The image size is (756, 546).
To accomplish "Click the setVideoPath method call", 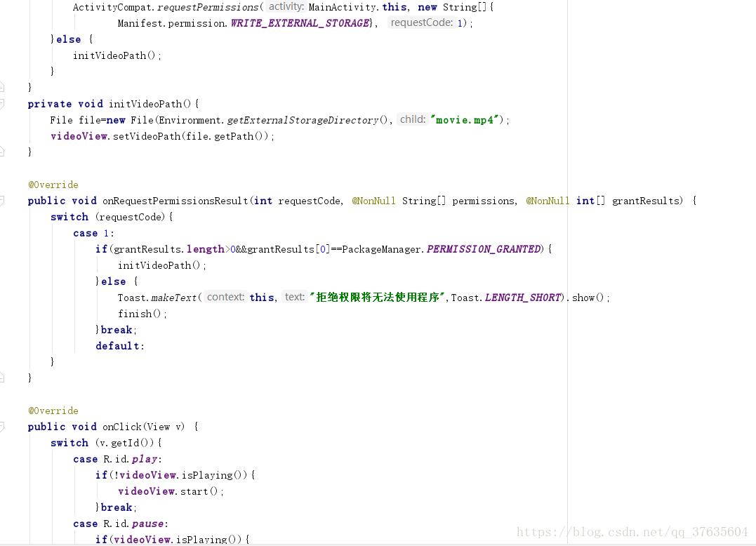I will pyautogui.click(x=147, y=136).
